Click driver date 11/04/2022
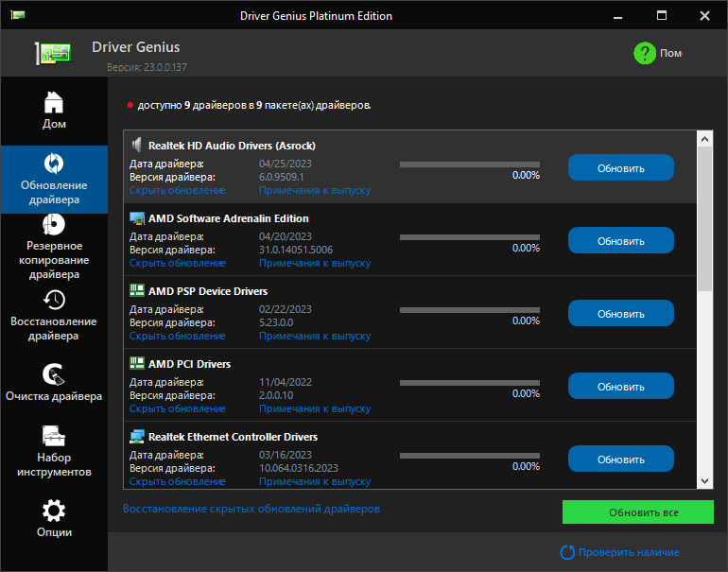728x572 pixels. [286, 382]
